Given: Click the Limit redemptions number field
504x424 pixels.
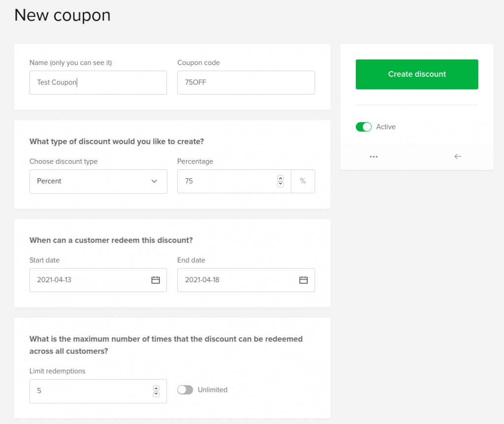Looking at the screenshot, I should (x=89, y=391).
